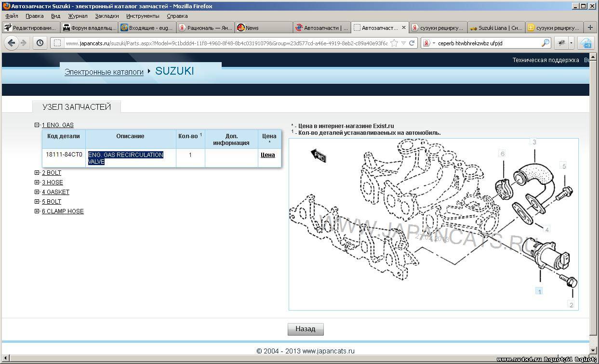Open the Yandex search engine selector
Screen dimensions: 599x364
tap(428, 43)
